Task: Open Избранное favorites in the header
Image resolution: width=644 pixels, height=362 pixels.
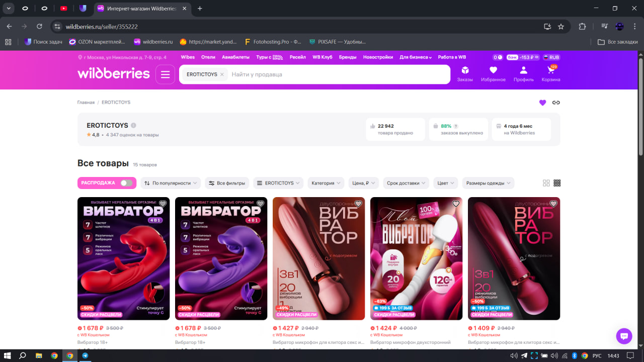Action: coord(493,74)
